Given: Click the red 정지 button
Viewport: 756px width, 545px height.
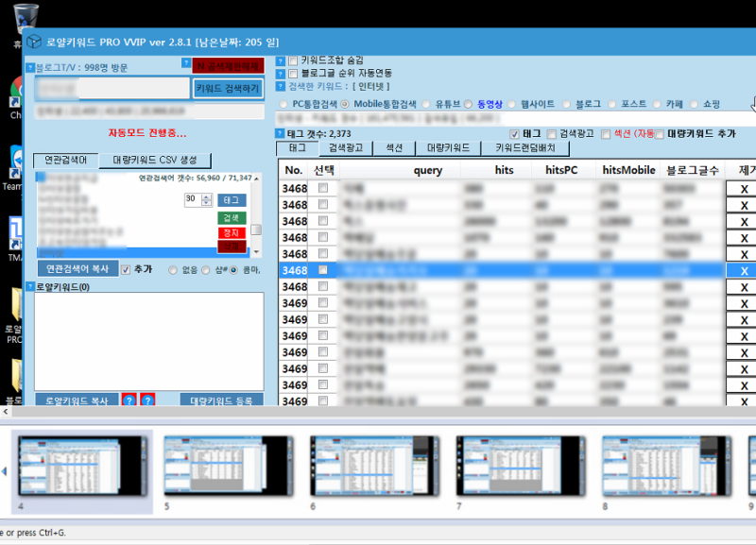Looking at the screenshot, I should 232,233.
